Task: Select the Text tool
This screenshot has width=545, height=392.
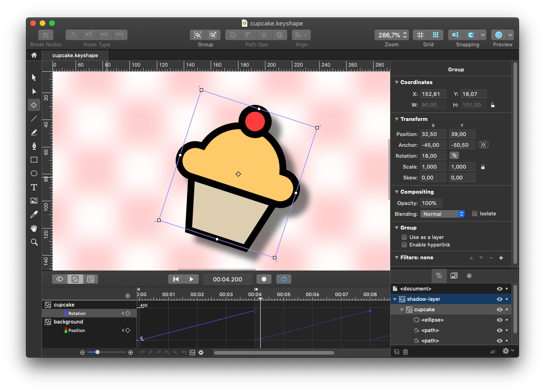Action: [x=34, y=187]
